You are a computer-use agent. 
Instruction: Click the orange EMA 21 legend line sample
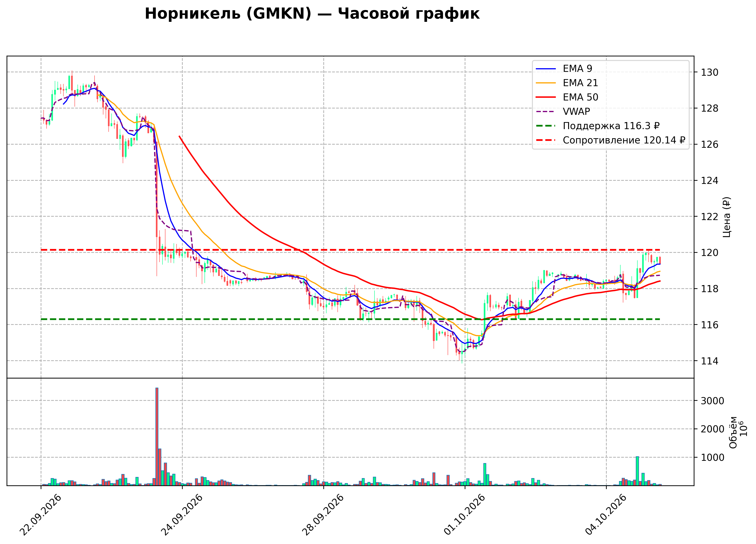point(546,83)
